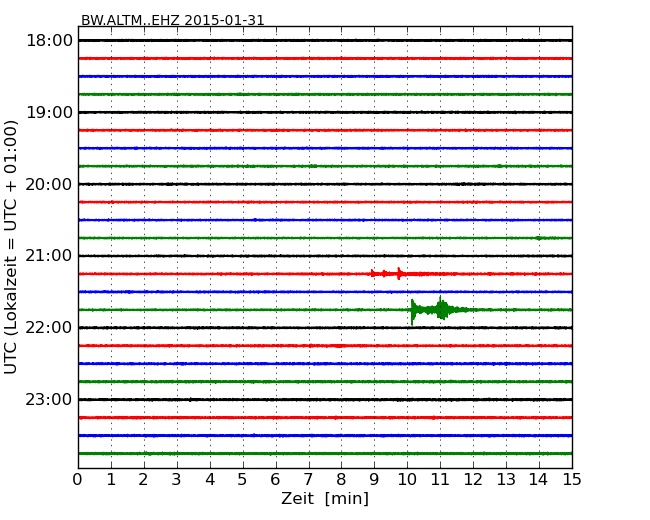The width and height of the screenshot is (650, 520).
Task: Click the 19:00 time label
Action: coord(49,112)
